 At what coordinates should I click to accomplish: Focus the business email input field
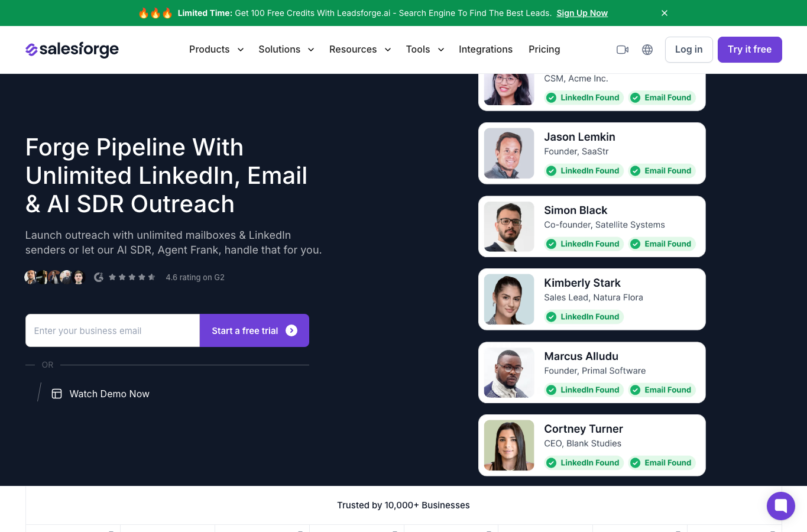pos(112,330)
